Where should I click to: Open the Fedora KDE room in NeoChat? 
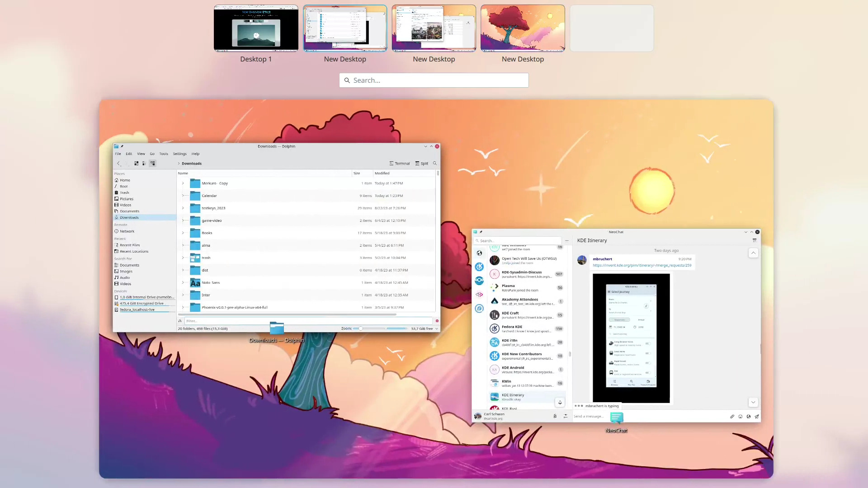tap(527, 329)
